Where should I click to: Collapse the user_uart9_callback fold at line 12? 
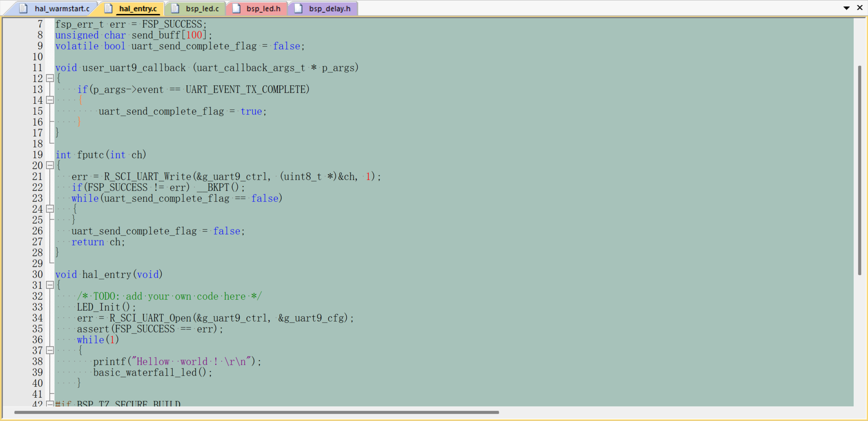[50, 79]
